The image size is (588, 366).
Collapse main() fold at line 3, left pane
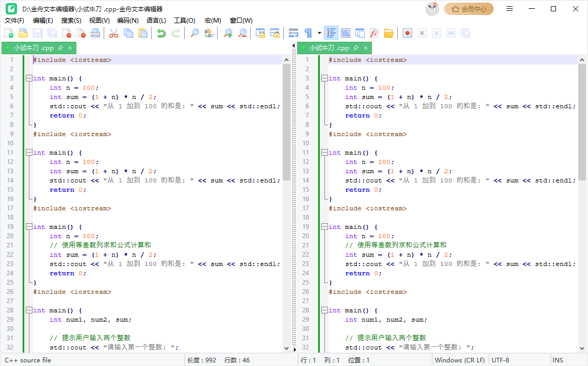coord(29,78)
